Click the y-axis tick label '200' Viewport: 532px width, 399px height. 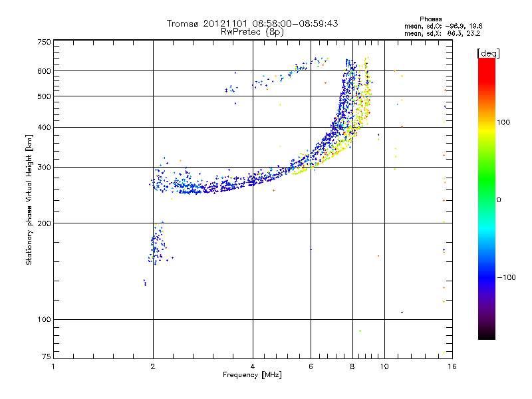coord(44,223)
